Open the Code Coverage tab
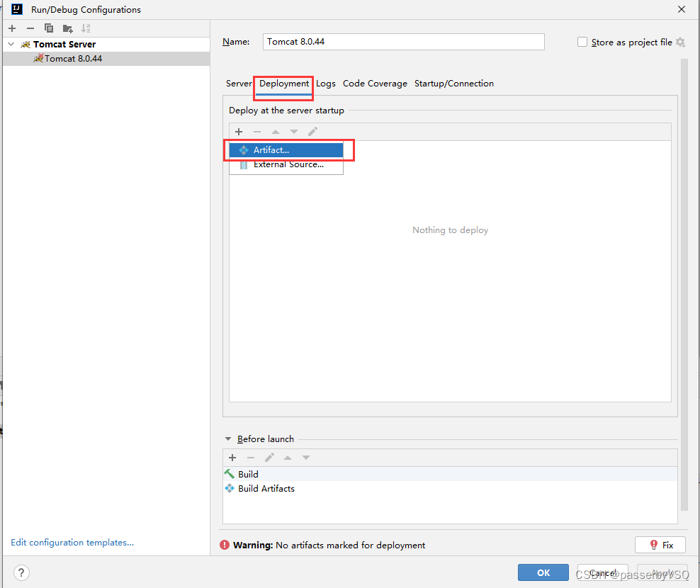700x588 pixels. coord(375,84)
